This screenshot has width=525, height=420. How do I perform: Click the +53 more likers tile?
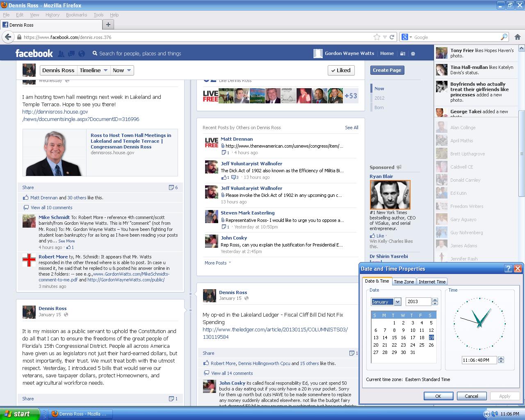click(x=351, y=96)
